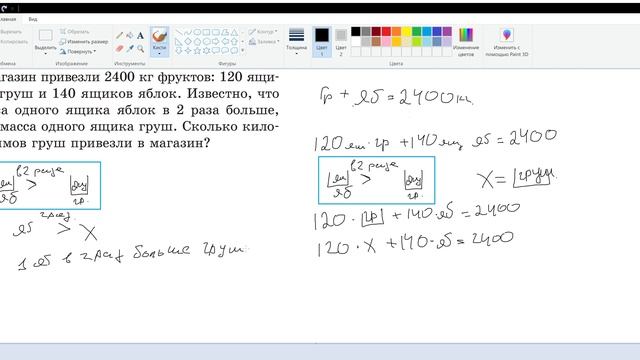Choose the Curve shape
This screenshot has width=640, height=360.
[x=188, y=32]
